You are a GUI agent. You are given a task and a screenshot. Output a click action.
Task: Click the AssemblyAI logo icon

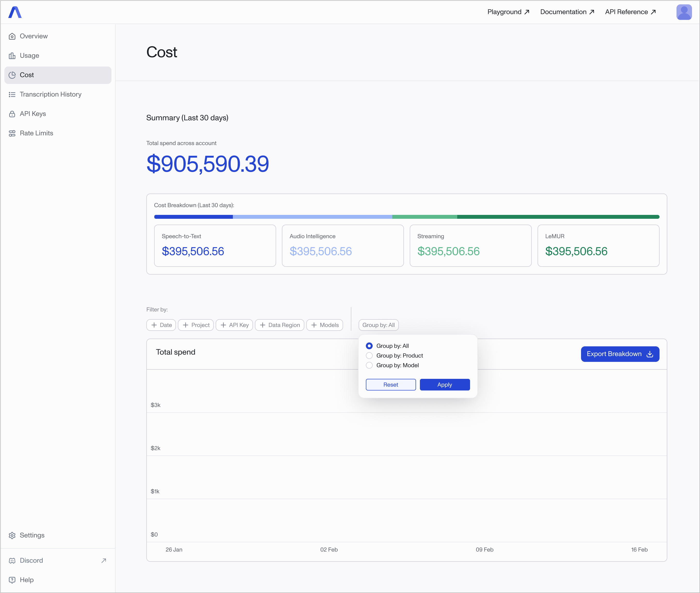(x=15, y=12)
